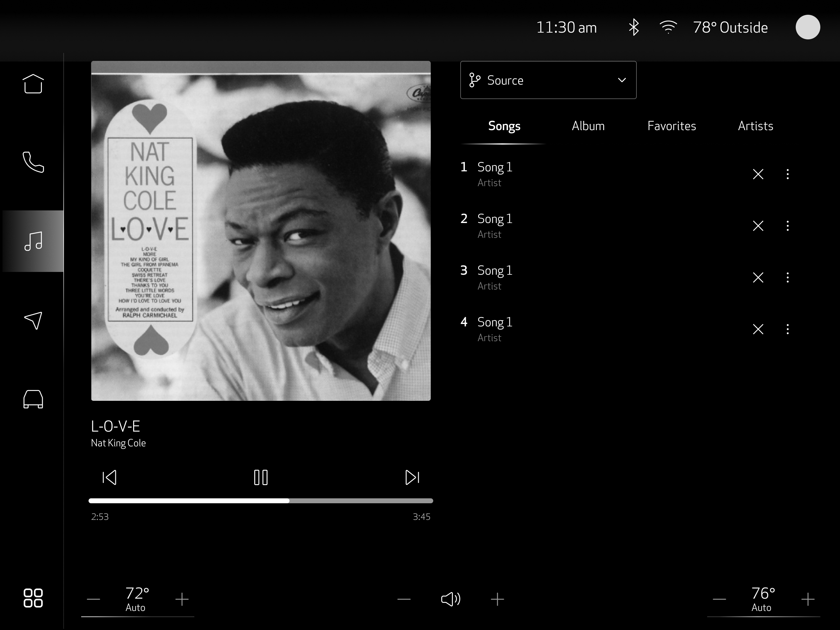Tap the speaker volume icon

coord(451,599)
